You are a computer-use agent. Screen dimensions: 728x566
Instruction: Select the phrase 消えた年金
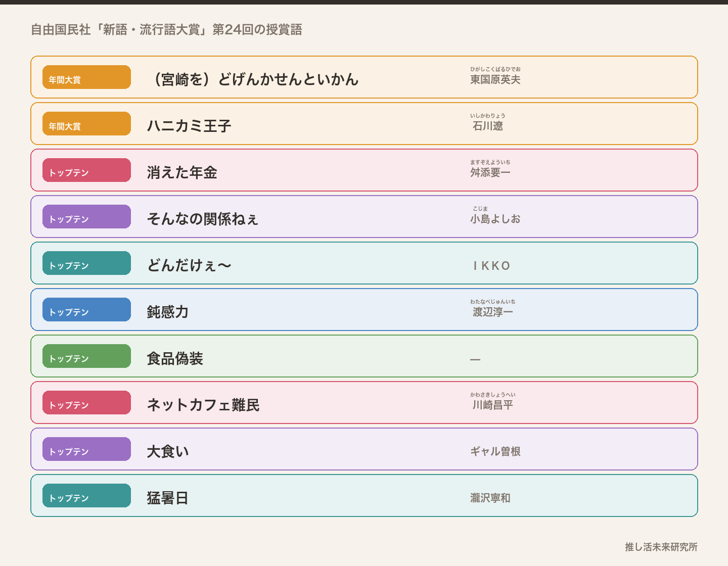182,172
